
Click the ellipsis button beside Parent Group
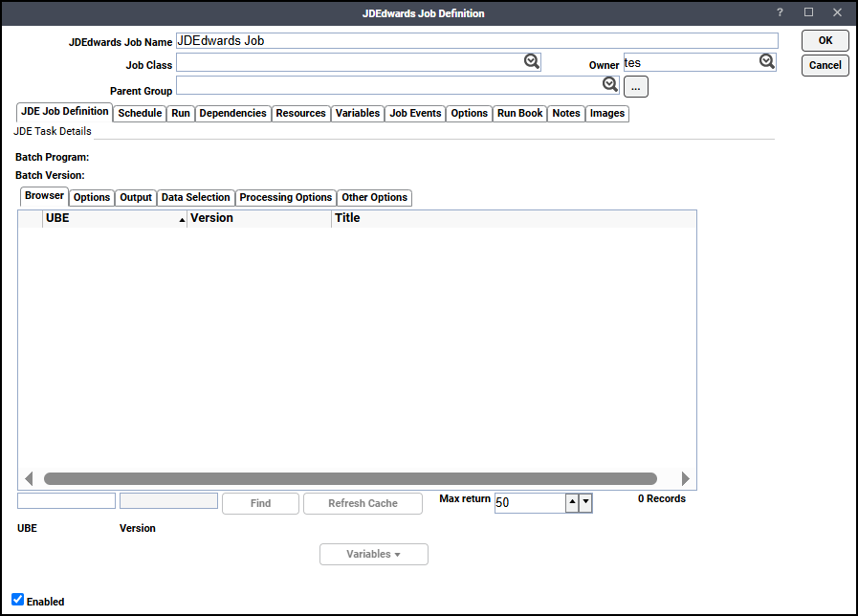(x=636, y=86)
